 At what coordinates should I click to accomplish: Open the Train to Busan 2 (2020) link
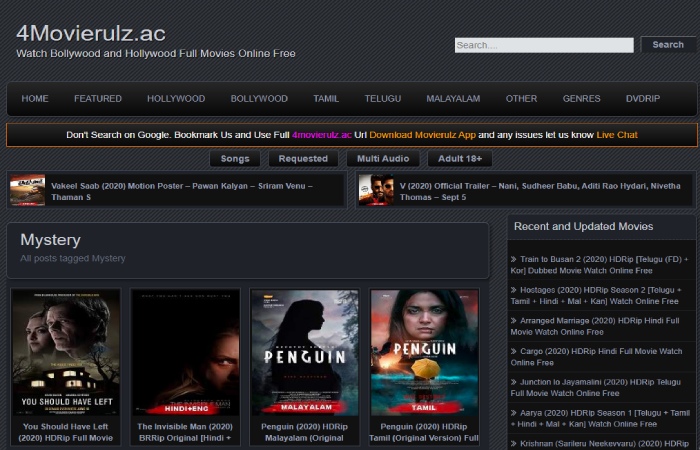599,265
